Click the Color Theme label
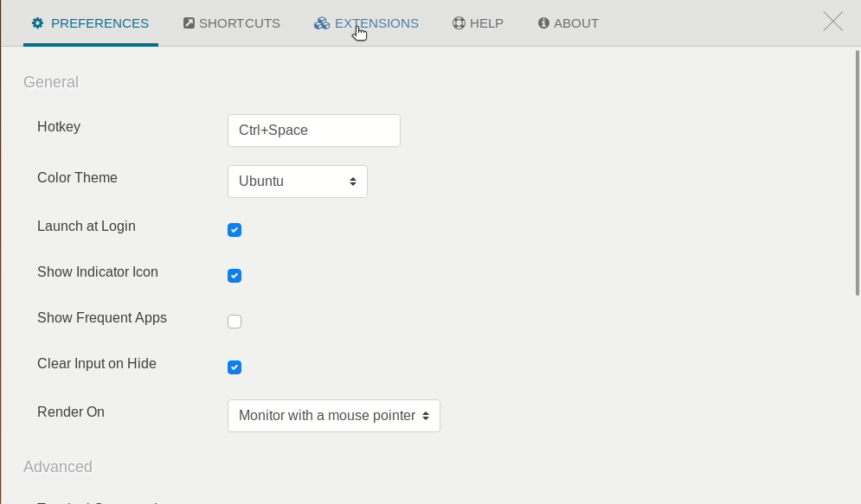 click(77, 178)
